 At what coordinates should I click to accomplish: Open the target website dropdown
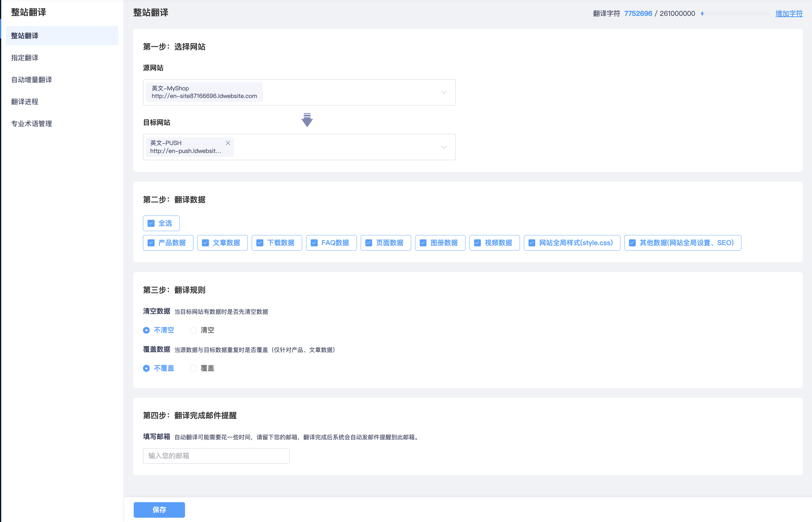pyautogui.click(x=444, y=147)
